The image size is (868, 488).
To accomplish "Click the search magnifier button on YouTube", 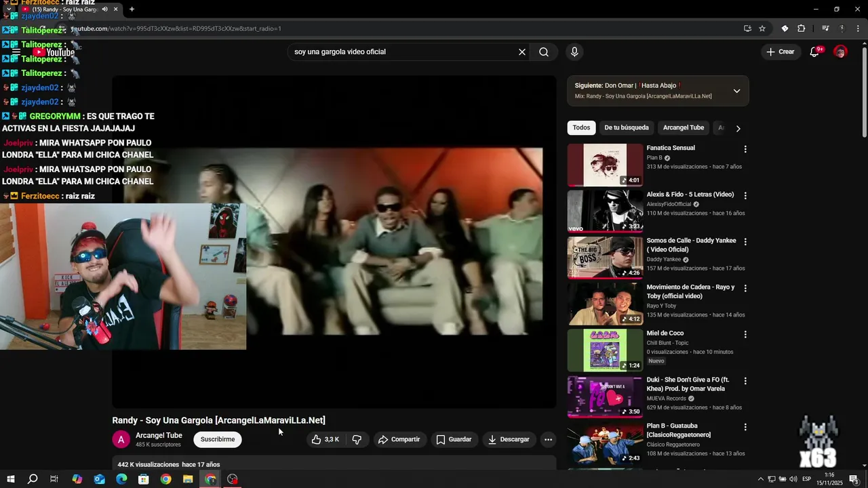I will pos(544,52).
